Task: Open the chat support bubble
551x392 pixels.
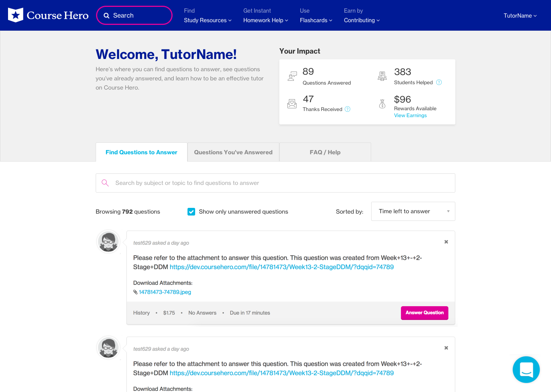Action: tap(526, 369)
